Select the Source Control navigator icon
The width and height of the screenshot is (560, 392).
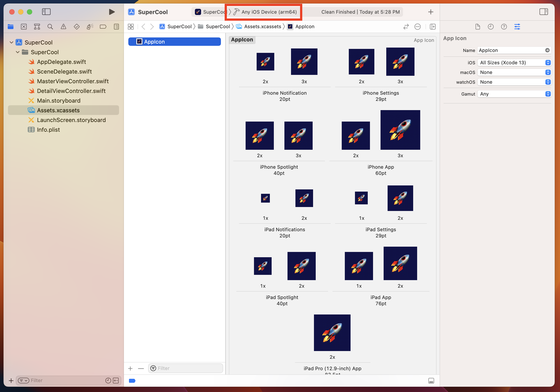(24, 27)
